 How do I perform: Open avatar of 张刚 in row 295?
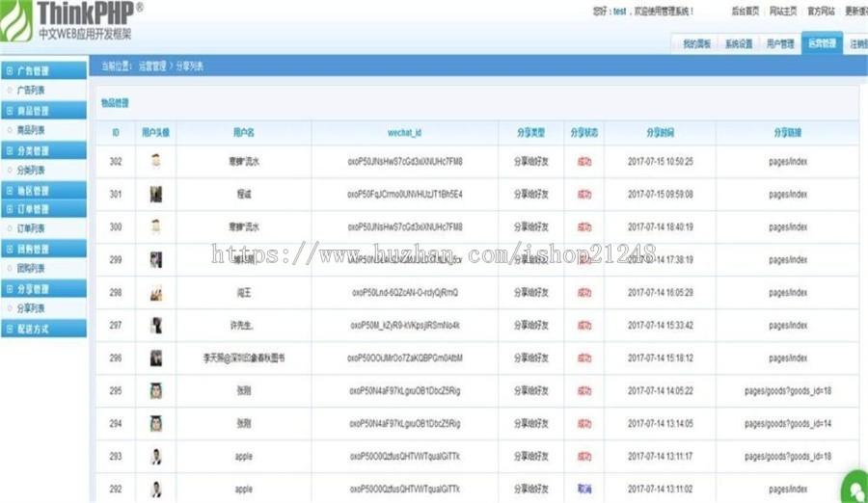tap(156, 390)
